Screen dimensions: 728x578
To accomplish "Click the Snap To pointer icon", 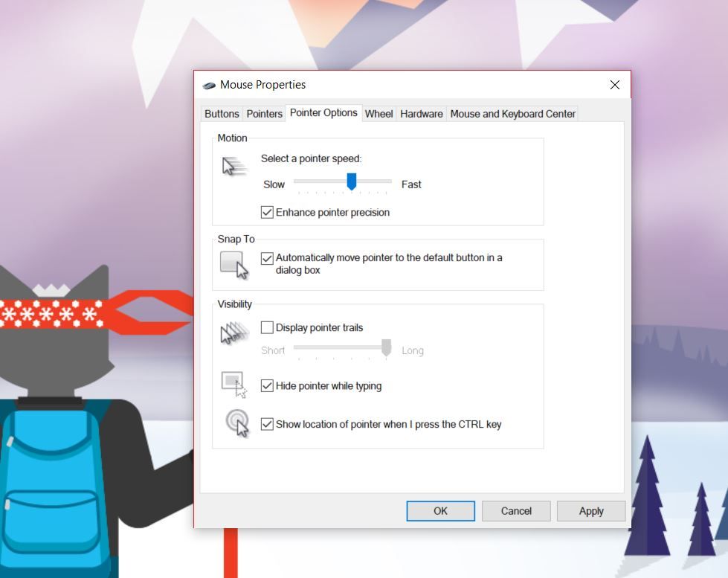I will point(232,263).
